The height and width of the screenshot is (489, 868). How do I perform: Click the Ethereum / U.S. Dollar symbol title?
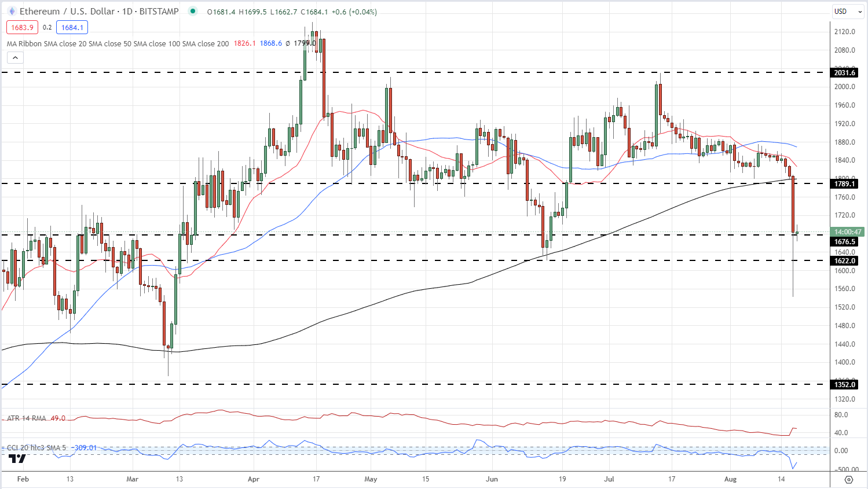99,12
